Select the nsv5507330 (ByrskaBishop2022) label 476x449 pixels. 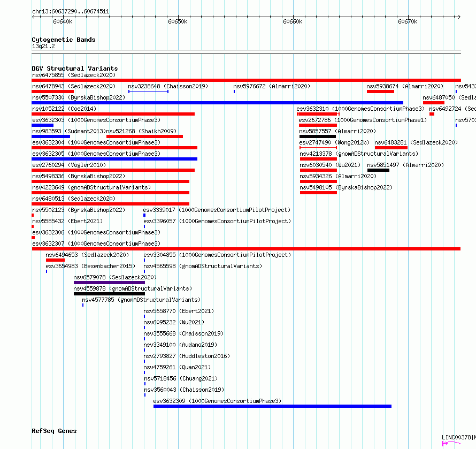click(79, 97)
